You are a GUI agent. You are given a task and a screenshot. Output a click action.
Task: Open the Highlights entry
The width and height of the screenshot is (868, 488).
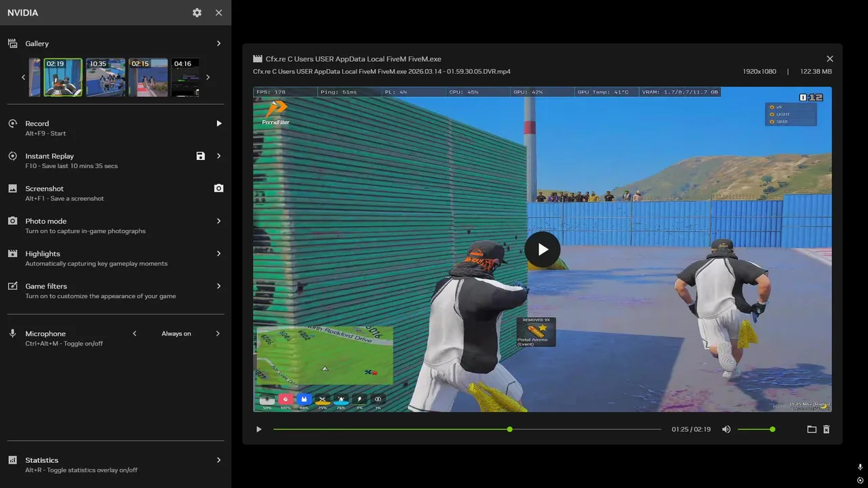point(115,258)
